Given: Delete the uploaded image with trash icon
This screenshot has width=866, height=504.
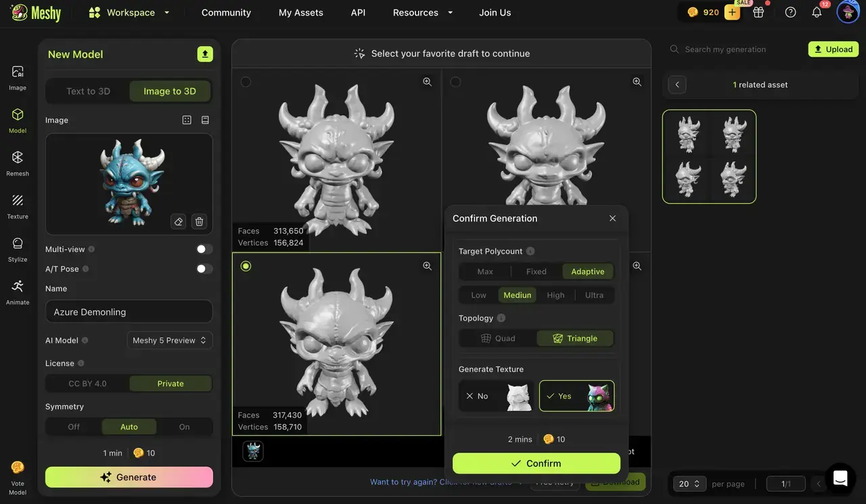Looking at the screenshot, I should 199,221.
